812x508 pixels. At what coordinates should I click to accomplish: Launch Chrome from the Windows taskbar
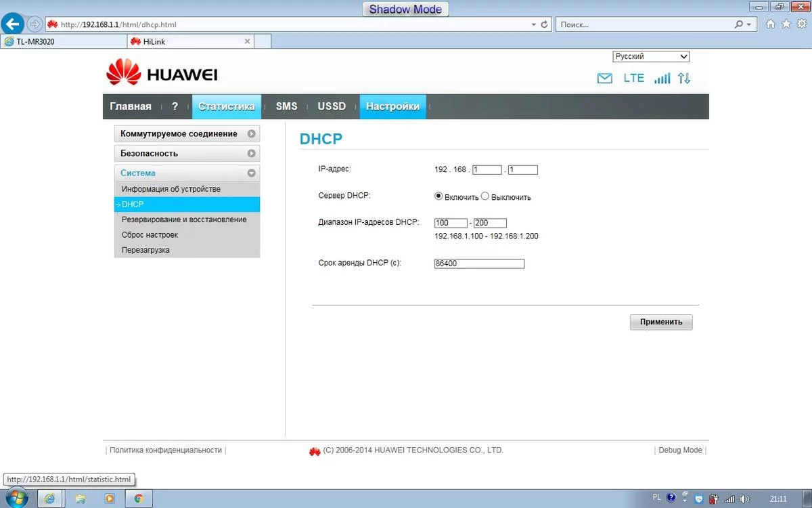pos(138,499)
